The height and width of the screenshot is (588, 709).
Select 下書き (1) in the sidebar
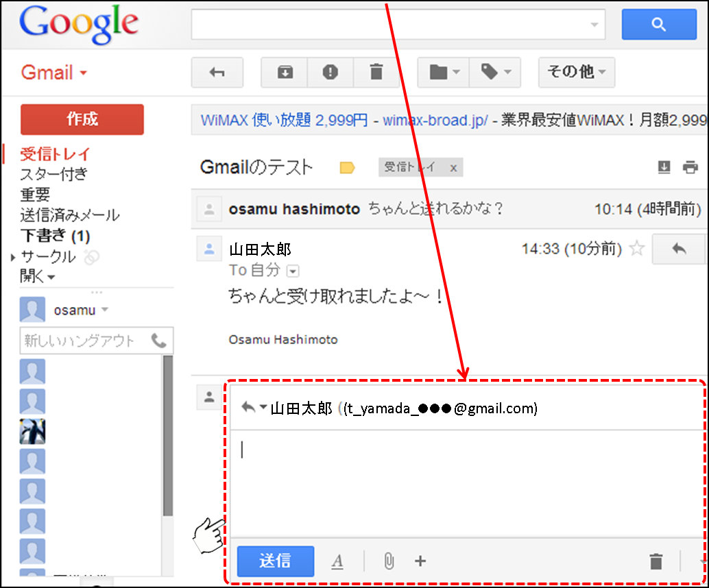point(55,236)
